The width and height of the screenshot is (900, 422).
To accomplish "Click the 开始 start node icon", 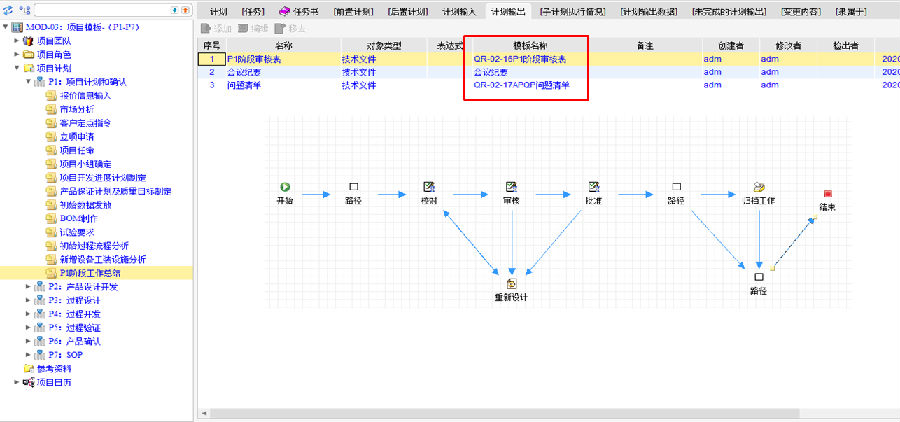I will point(285,187).
